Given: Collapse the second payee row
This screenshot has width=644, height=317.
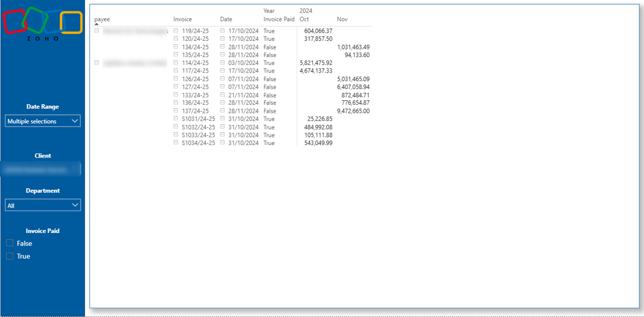Looking at the screenshot, I should click(x=97, y=63).
